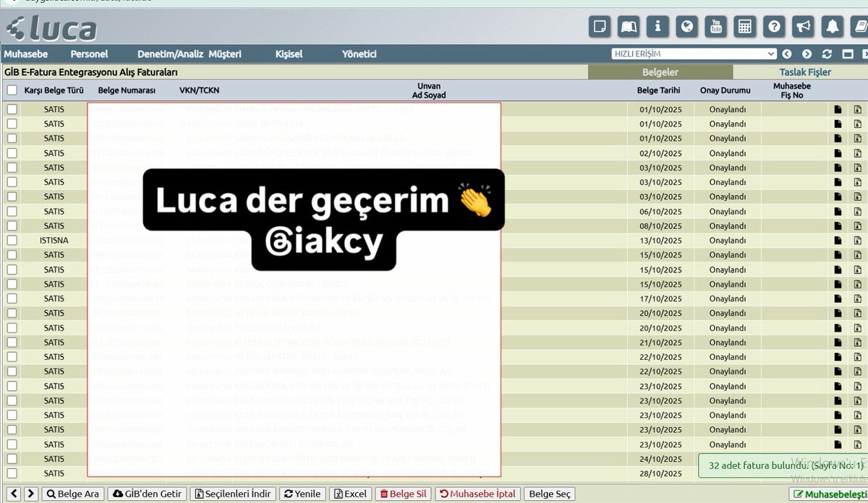Open the YouTube channel icon

pyautogui.click(x=716, y=26)
